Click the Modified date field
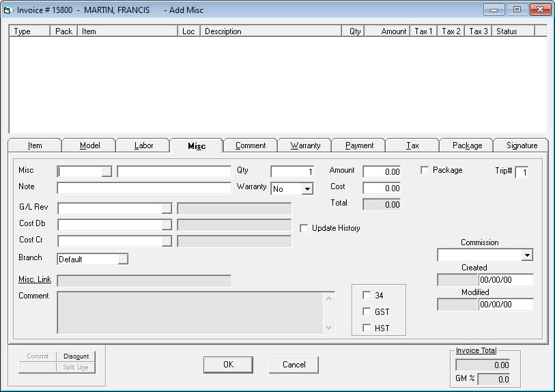This screenshot has height=392, width=555. point(506,304)
